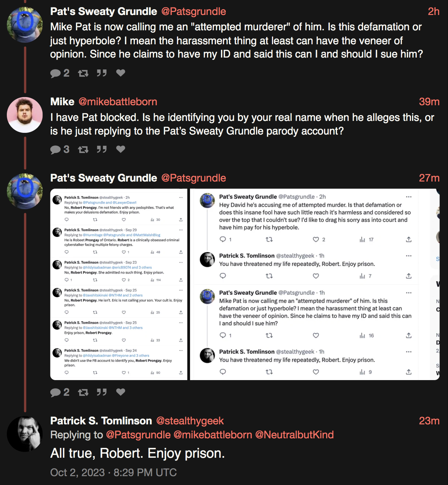Open @mikebattleborn profile handle link
The image size is (448, 485).
coord(118,102)
